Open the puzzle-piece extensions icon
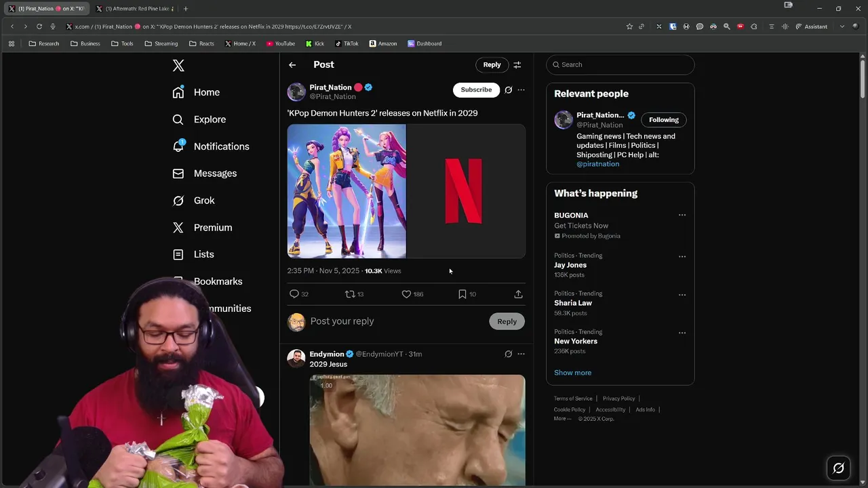Screen dimensions: 868x488 [753, 26]
